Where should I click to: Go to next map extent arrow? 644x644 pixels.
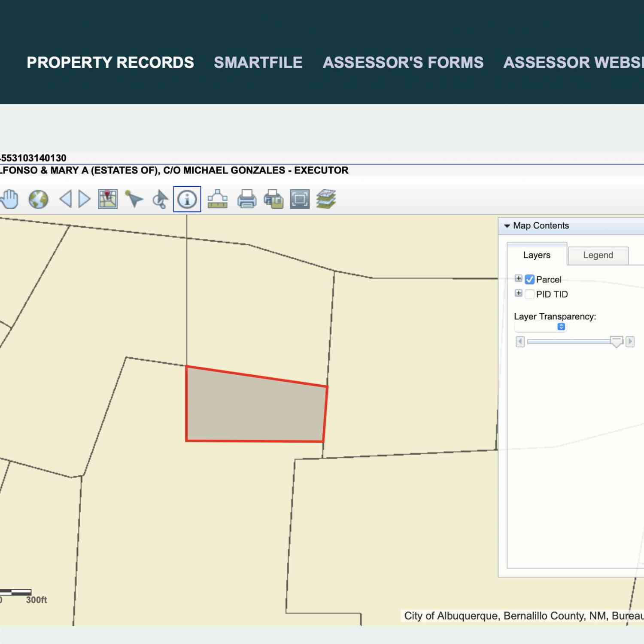pos(84,199)
